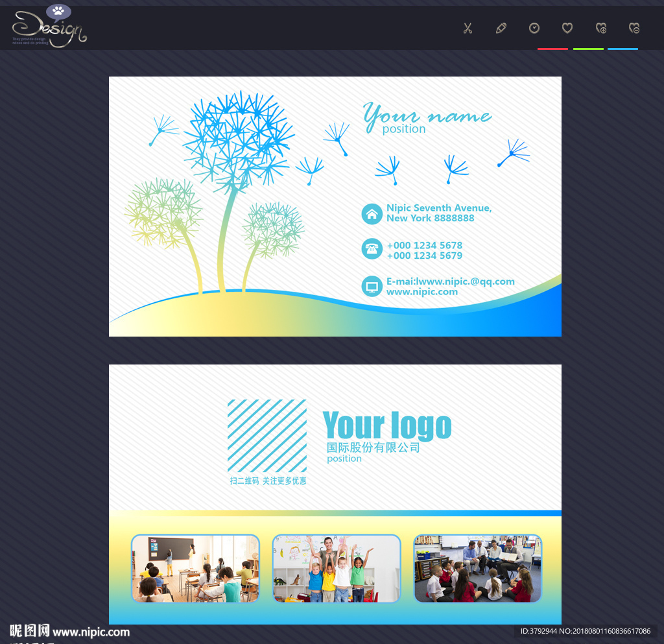
Task: Click the www.nipic.com watermark link
Action: 91,632
